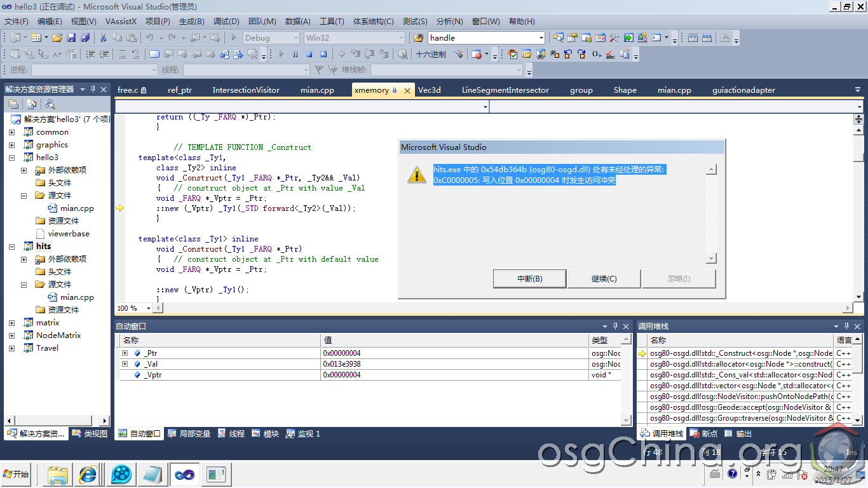868x488 pixels.
Task: Start debugging with the green play icon
Action: click(x=234, y=38)
